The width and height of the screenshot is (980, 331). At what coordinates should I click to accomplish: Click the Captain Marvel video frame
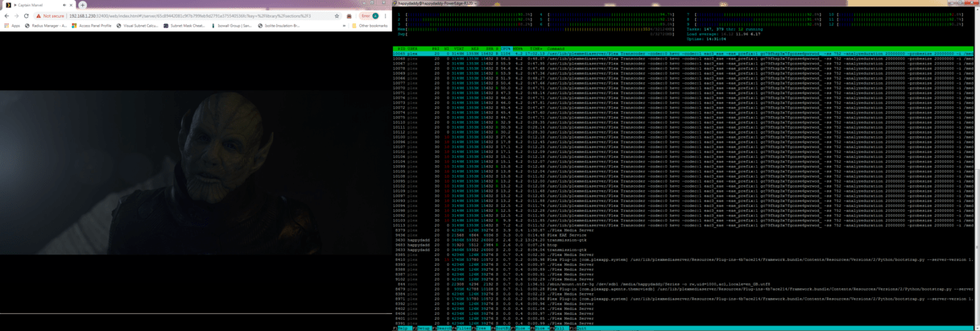tap(196, 173)
